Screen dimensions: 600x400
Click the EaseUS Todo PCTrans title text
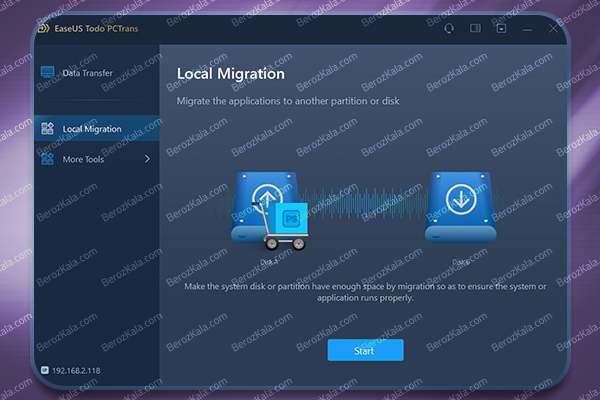96,29
